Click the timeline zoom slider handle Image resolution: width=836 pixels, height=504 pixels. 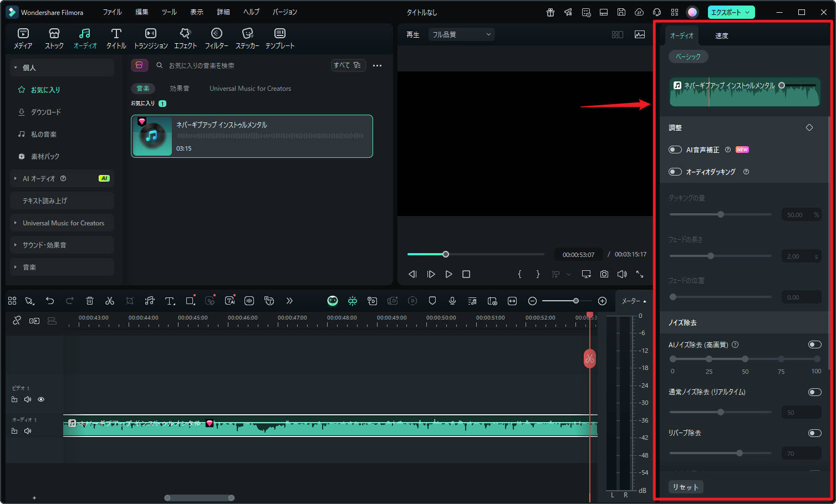coord(576,301)
